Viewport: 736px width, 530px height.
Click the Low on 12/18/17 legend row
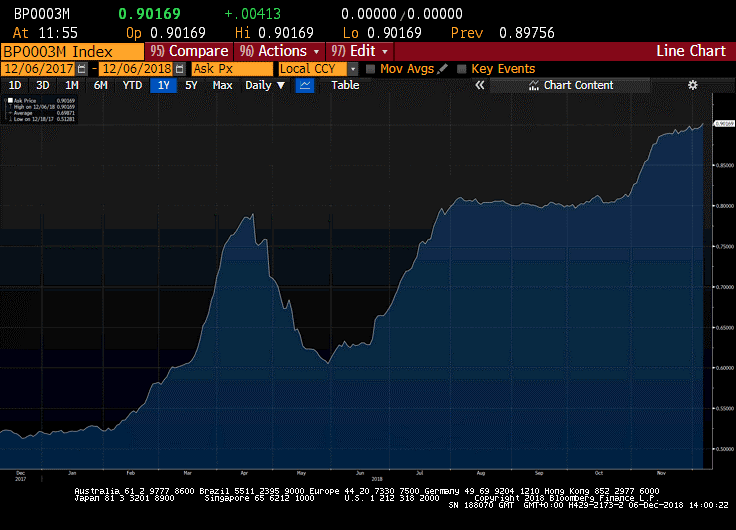pos(41,119)
